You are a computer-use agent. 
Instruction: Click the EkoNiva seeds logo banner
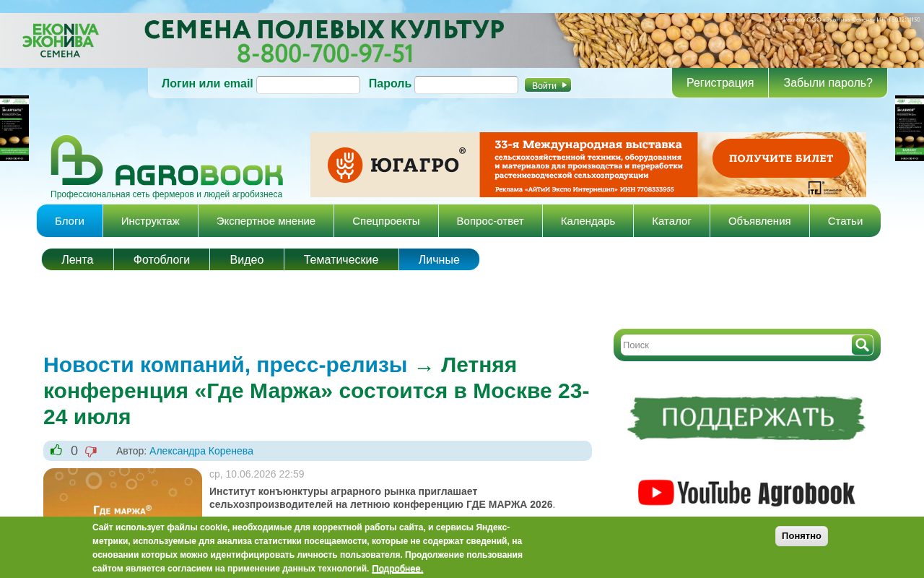point(60,40)
